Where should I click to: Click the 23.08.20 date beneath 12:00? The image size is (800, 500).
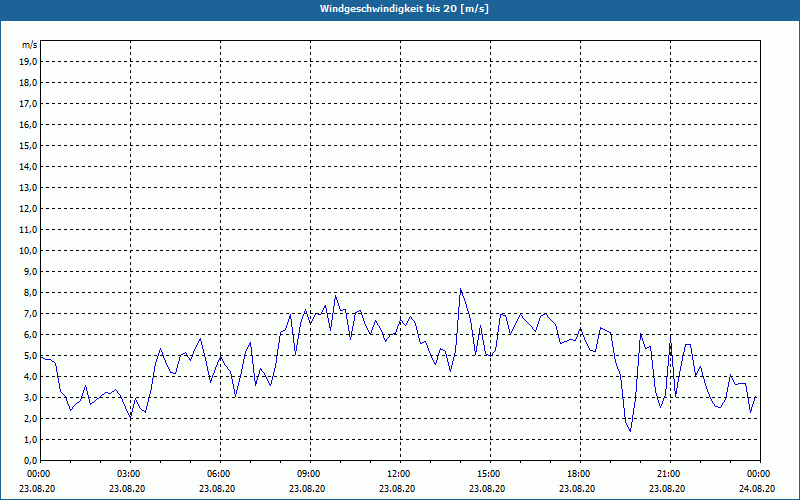click(x=397, y=488)
